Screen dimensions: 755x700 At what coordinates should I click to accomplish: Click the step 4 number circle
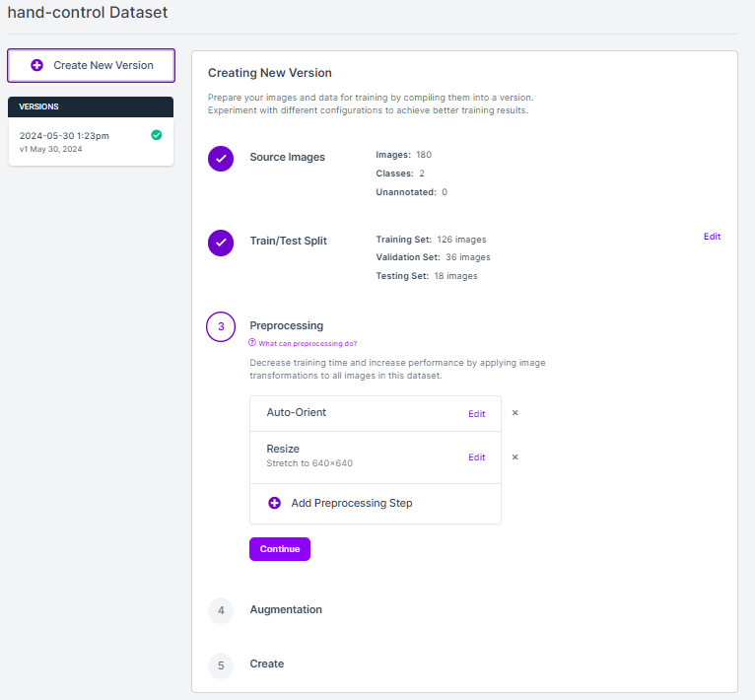coord(221,611)
